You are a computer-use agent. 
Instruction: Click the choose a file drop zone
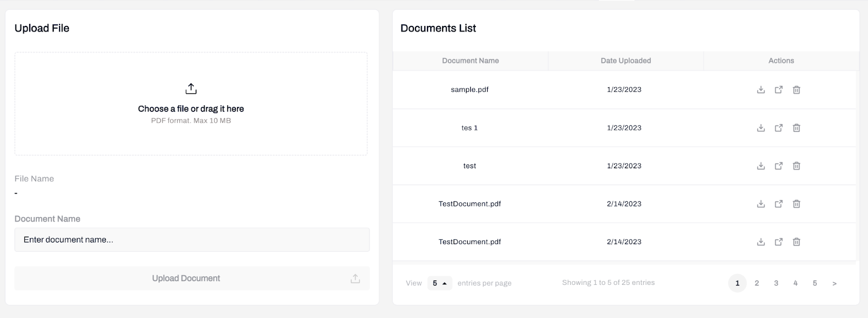tap(191, 104)
